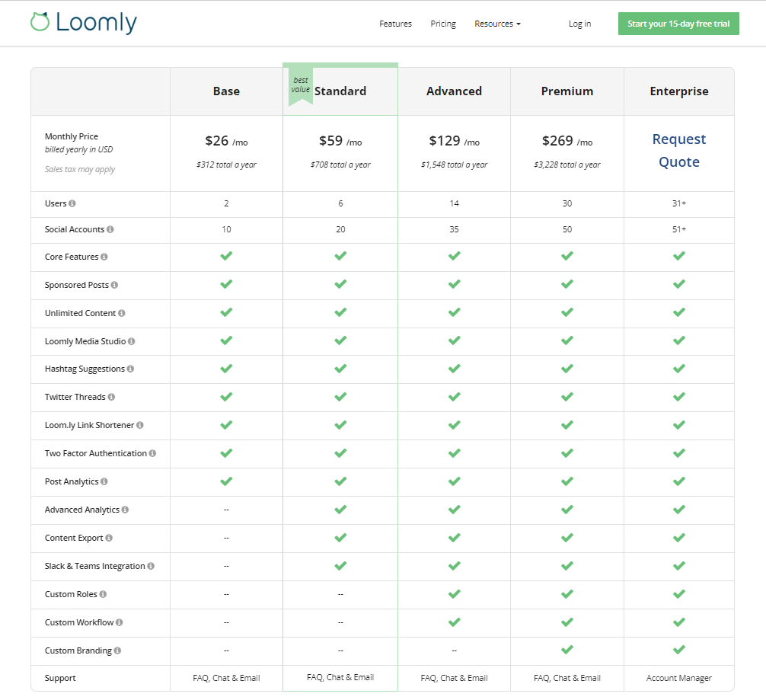Open the info icon next to Core Features

pos(104,257)
